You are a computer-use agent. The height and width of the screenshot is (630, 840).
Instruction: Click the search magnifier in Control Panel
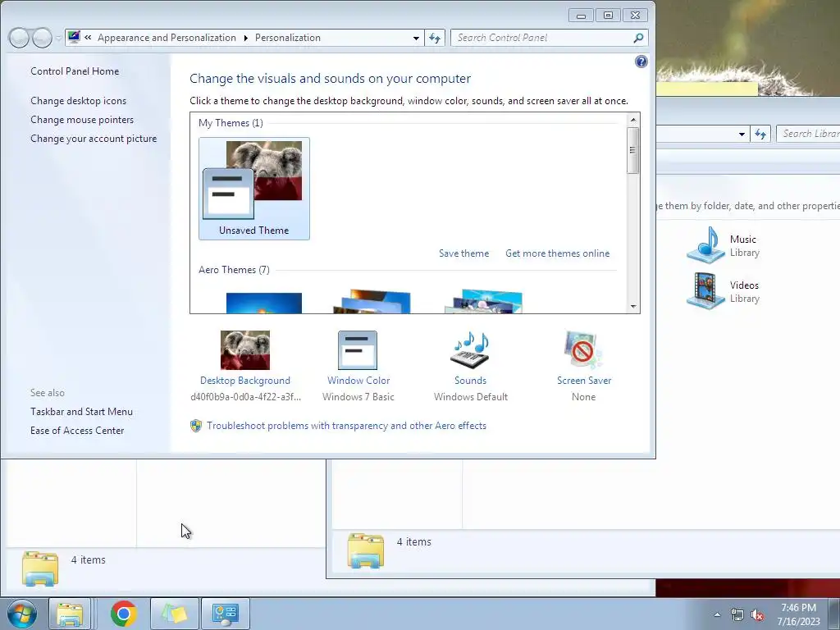[638, 38]
